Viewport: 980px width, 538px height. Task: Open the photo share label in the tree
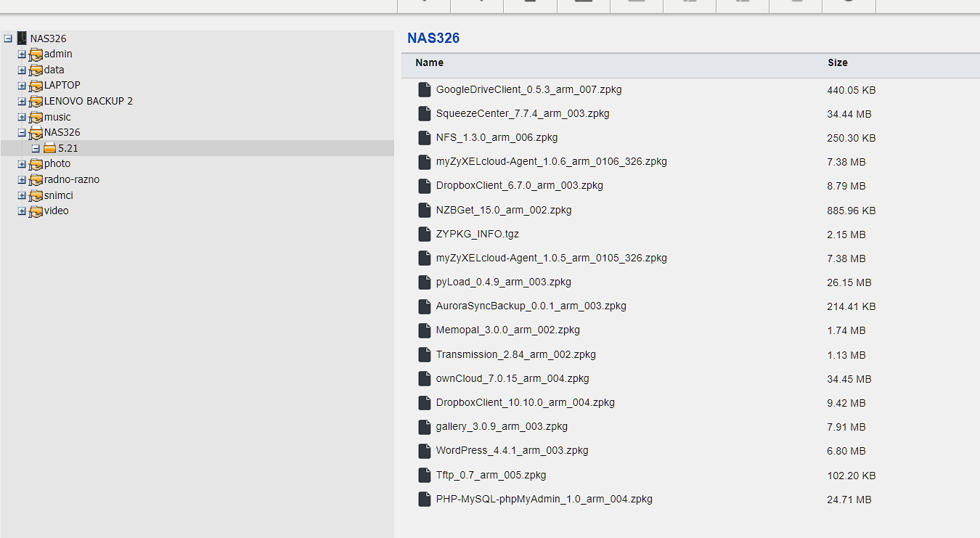(x=57, y=163)
